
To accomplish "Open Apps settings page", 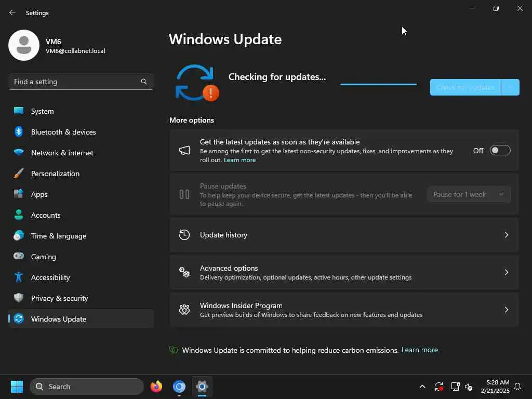I will coord(81,194).
